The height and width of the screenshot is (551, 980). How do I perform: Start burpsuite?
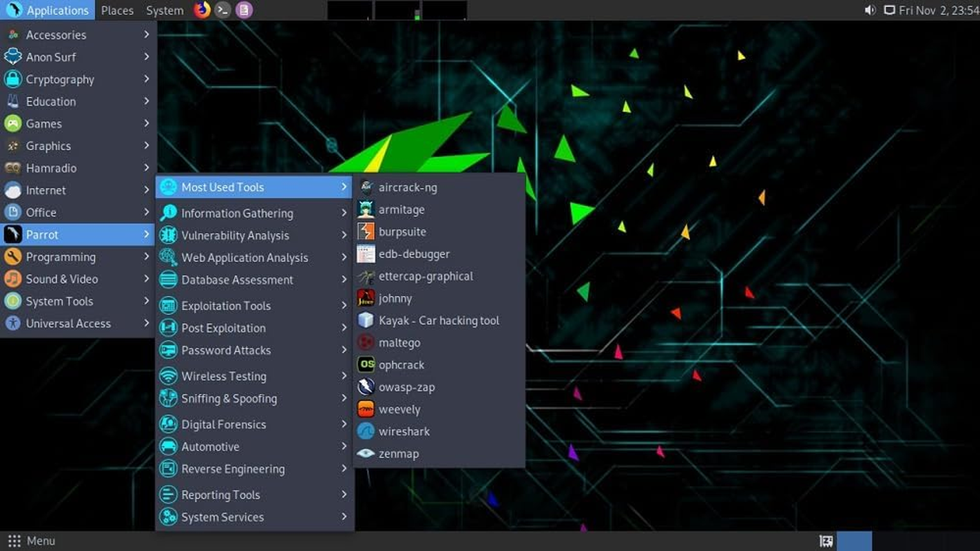point(402,231)
